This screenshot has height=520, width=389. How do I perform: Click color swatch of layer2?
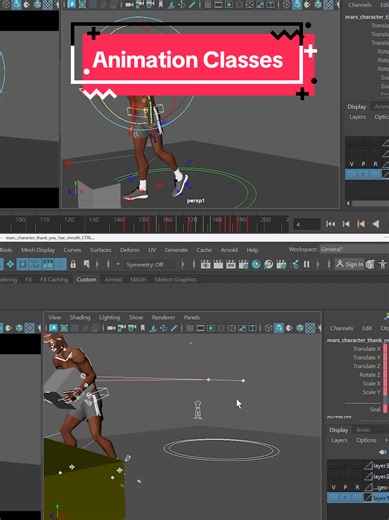pyautogui.click(x=368, y=476)
